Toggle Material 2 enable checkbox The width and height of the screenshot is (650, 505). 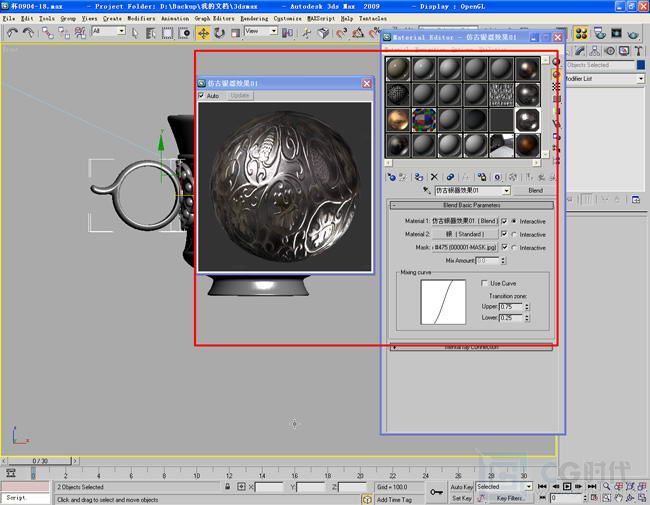504,234
